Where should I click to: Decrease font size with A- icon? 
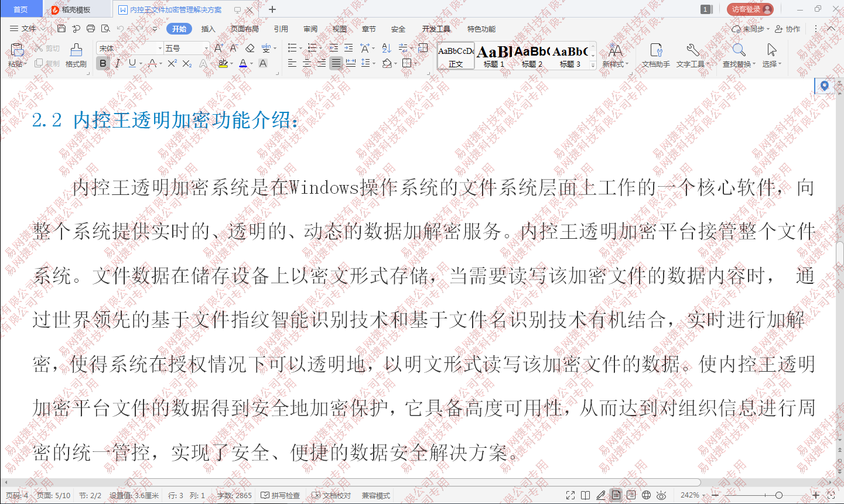(233, 48)
